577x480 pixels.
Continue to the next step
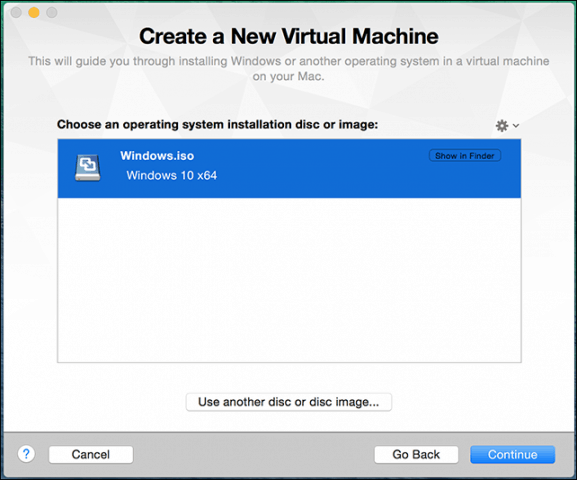click(x=513, y=455)
